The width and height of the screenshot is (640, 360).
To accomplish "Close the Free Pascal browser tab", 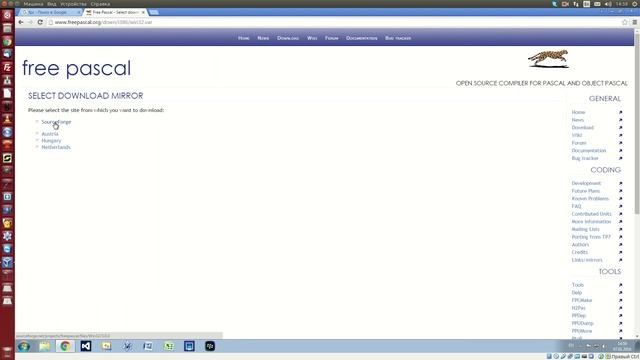I will tap(143, 12).
